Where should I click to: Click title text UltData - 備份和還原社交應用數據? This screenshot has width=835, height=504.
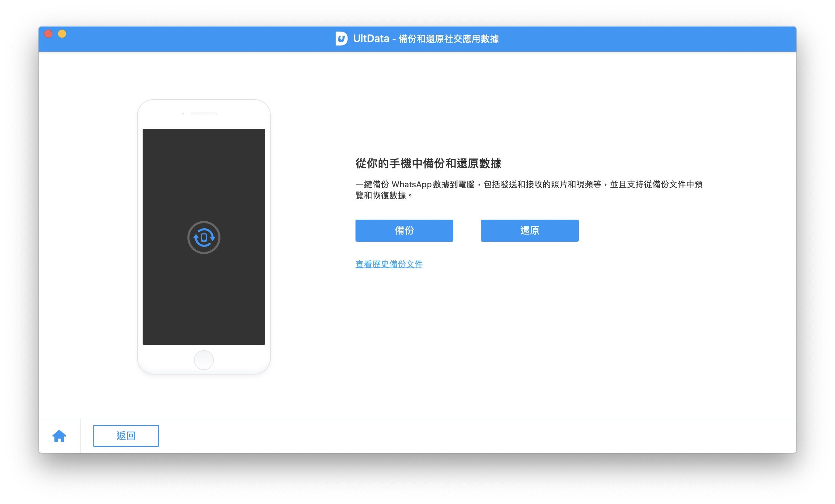[x=426, y=39]
